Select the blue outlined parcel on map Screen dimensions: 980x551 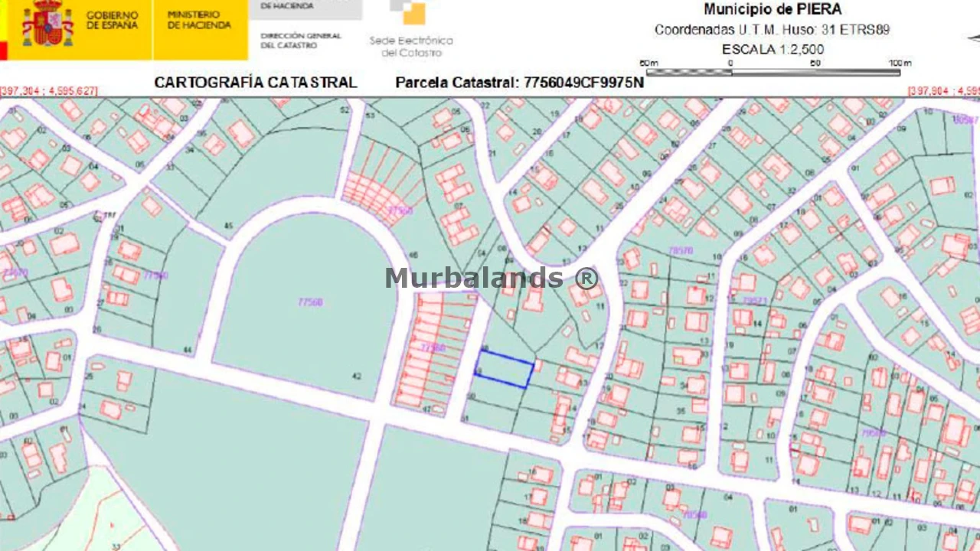[x=504, y=370]
